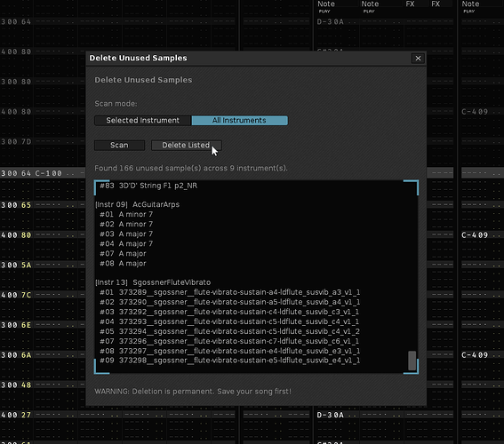
Task: Click the results list scrollbar handle
Action: click(x=412, y=361)
